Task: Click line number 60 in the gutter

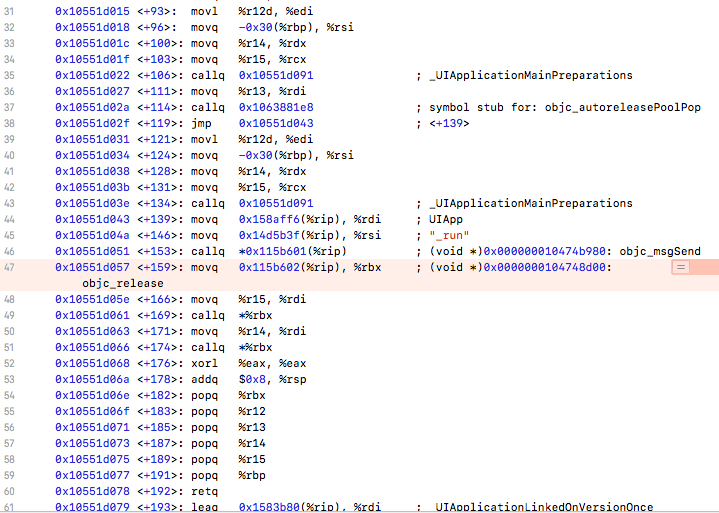Action: coord(9,491)
